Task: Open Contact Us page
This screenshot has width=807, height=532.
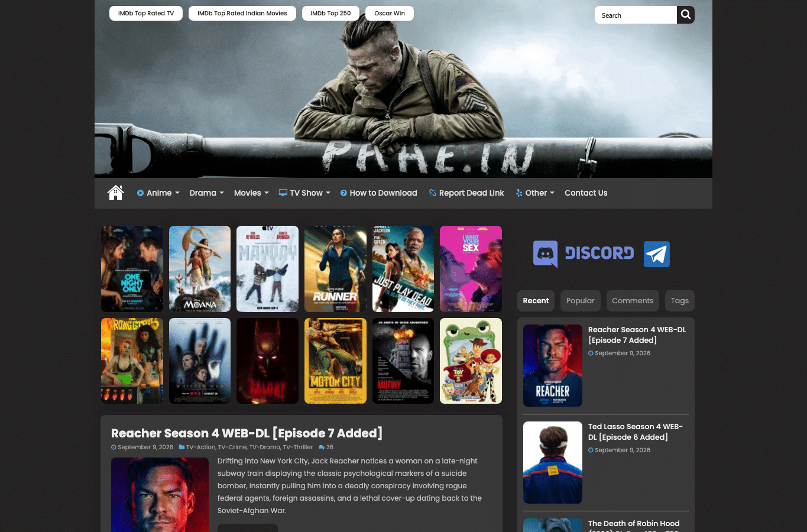Action: point(586,193)
